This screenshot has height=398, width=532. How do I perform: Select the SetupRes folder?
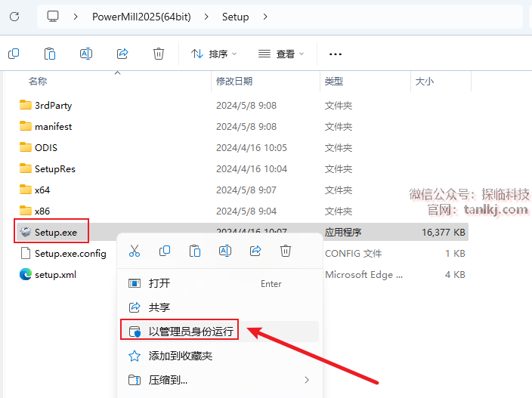click(55, 169)
